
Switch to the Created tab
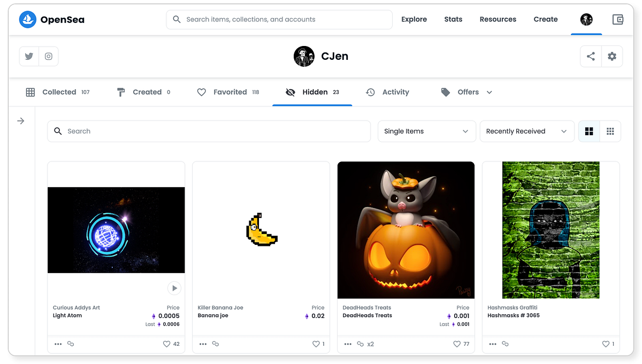pos(143,92)
